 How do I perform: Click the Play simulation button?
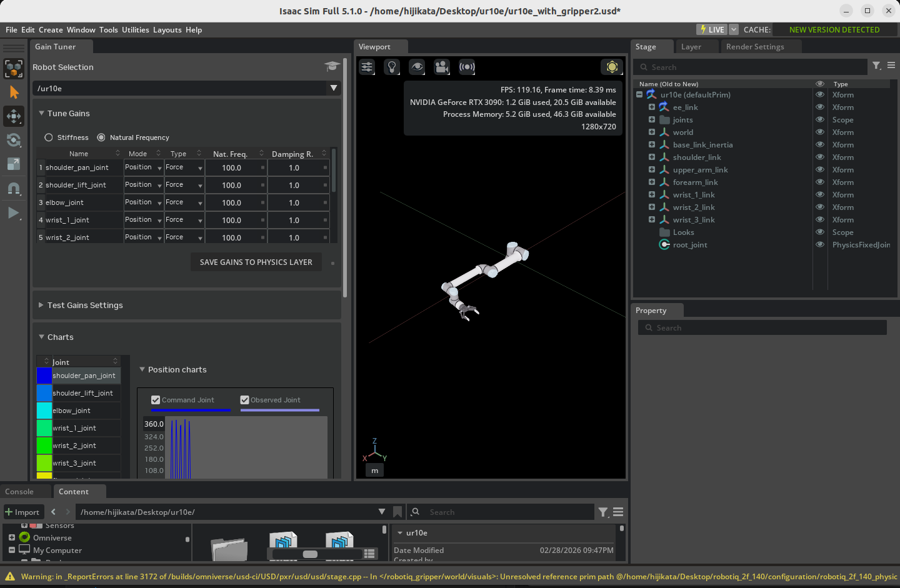point(13,213)
